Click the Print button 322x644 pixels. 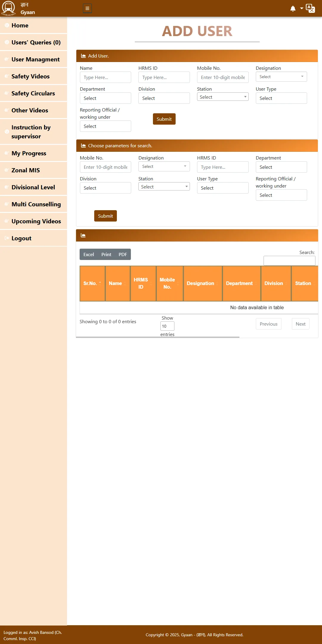[106, 254]
